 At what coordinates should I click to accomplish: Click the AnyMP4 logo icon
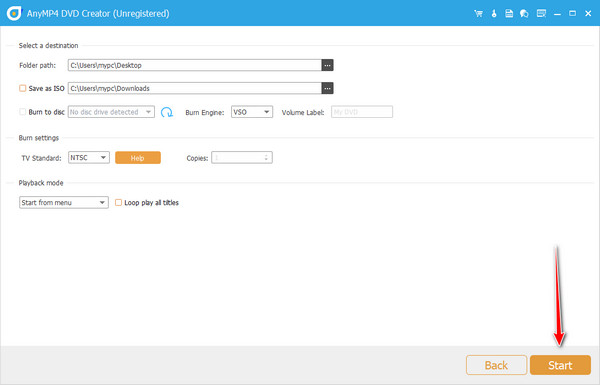[14, 14]
